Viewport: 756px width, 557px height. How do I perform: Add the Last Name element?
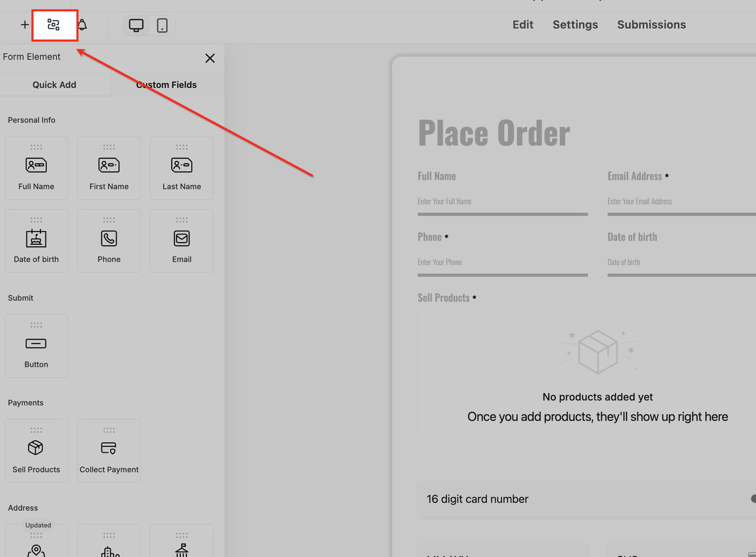coord(181,168)
